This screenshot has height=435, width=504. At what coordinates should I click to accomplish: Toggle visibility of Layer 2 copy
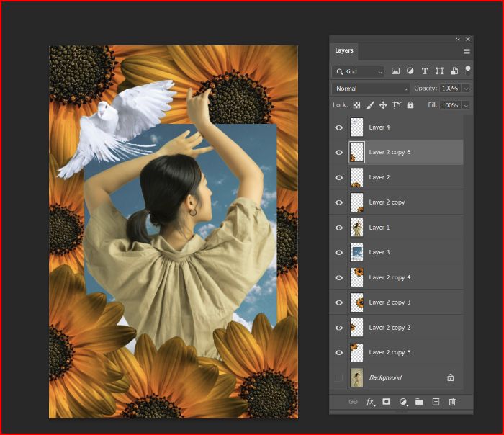click(x=339, y=202)
